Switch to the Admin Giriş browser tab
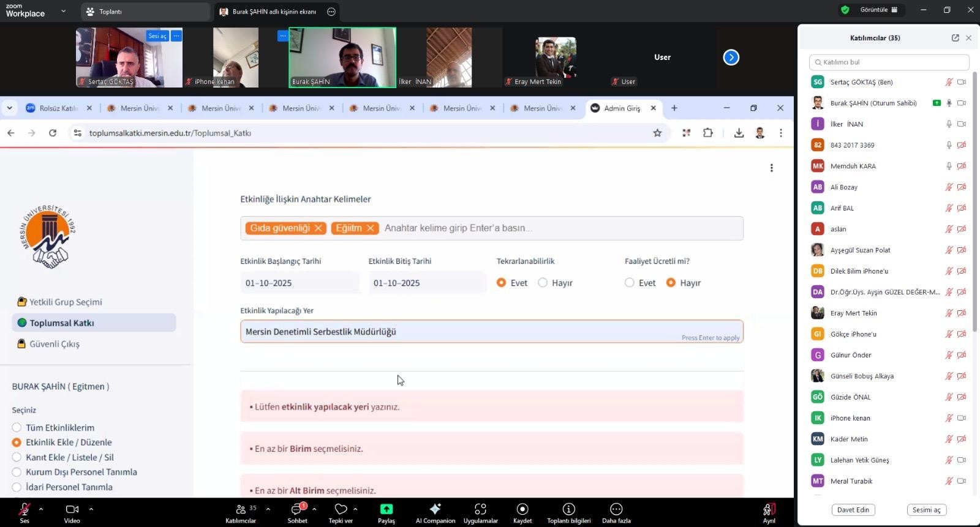Viewport: 980px width, 527px height. tap(622, 108)
